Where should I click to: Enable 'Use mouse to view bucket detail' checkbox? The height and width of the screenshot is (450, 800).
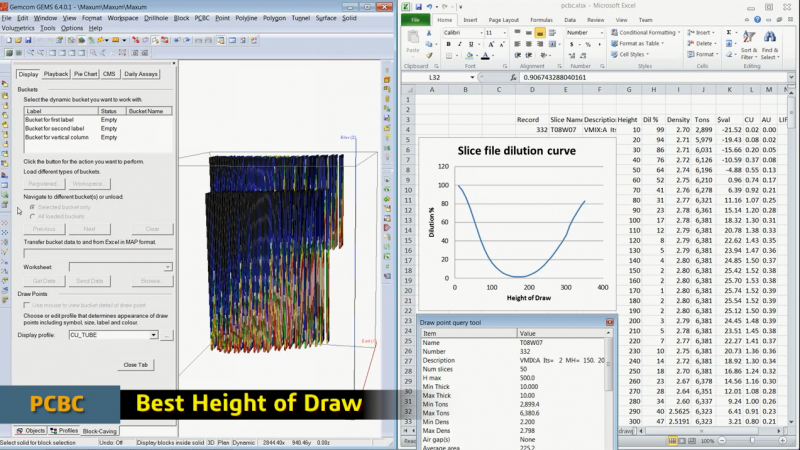[x=27, y=304]
